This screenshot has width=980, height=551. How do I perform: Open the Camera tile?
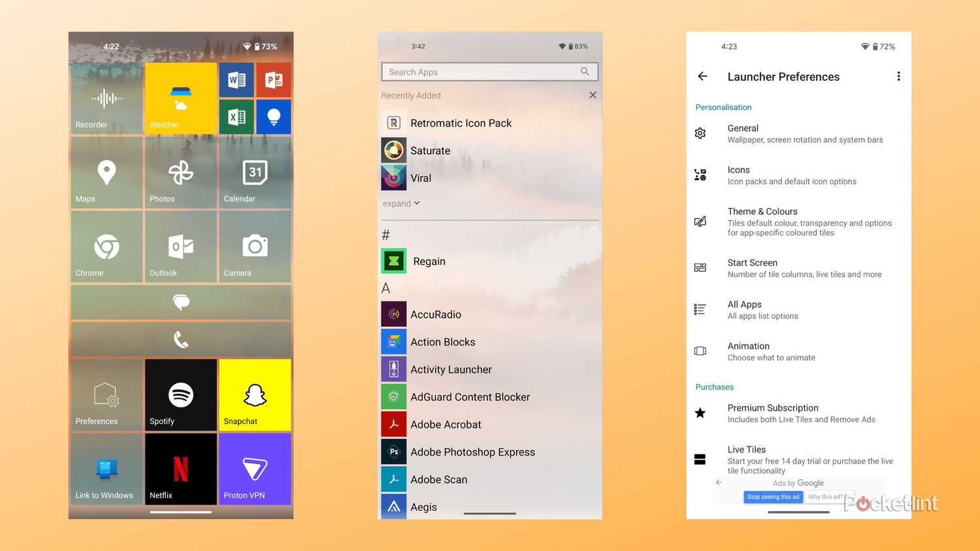[255, 247]
